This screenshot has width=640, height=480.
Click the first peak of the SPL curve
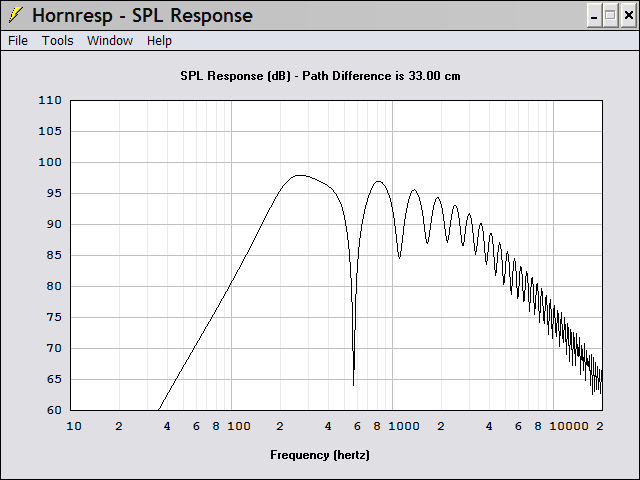click(299, 176)
